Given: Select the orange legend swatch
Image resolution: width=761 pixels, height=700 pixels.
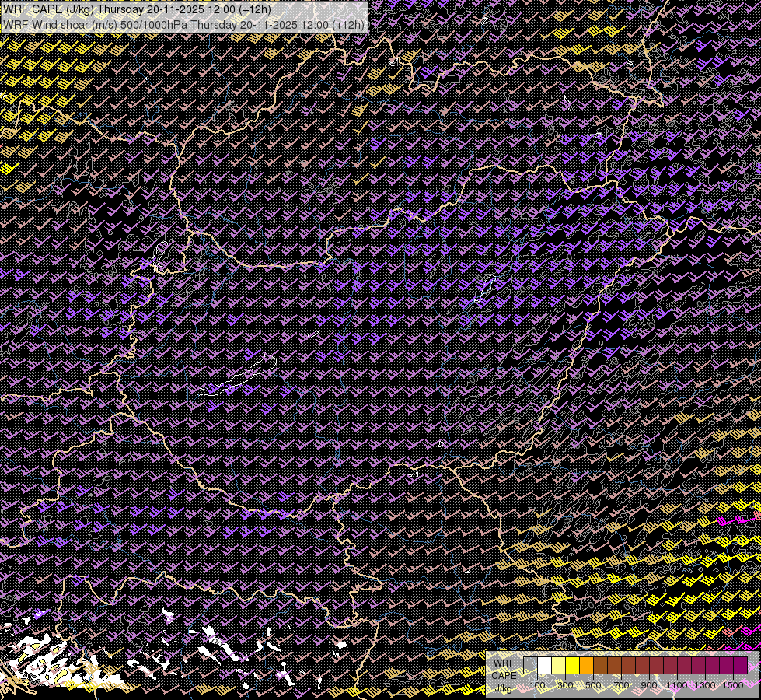Looking at the screenshot, I should (x=586, y=666).
